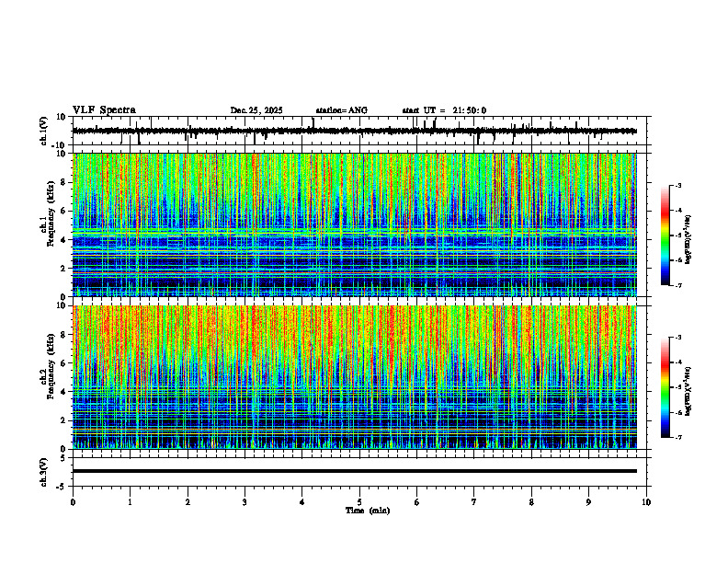The image size is (728, 563).
Task: Click time axis tick label "0"
Action: pyautogui.click(x=73, y=502)
